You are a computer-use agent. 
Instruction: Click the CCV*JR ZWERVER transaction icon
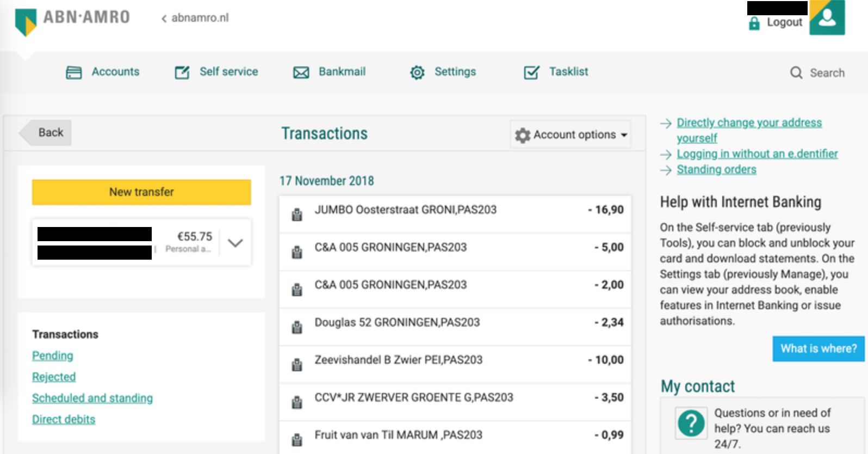click(297, 402)
